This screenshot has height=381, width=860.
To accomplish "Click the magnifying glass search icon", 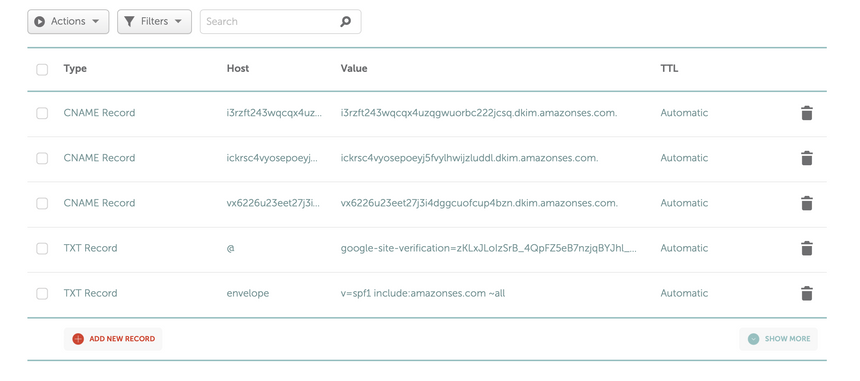I will pyautogui.click(x=346, y=22).
